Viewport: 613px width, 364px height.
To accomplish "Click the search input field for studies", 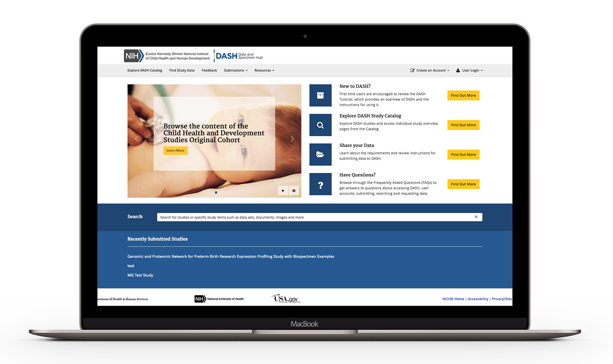I will pyautogui.click(x=319, y=217).
